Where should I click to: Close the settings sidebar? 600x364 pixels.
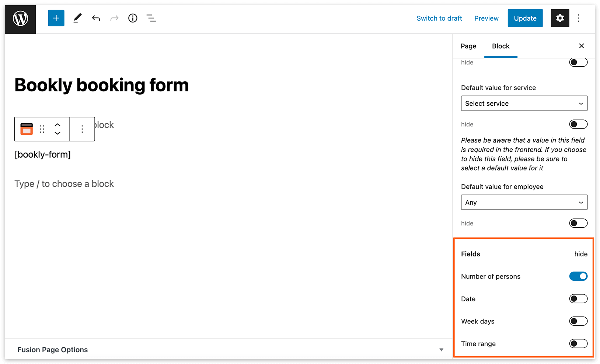(581, 46)
